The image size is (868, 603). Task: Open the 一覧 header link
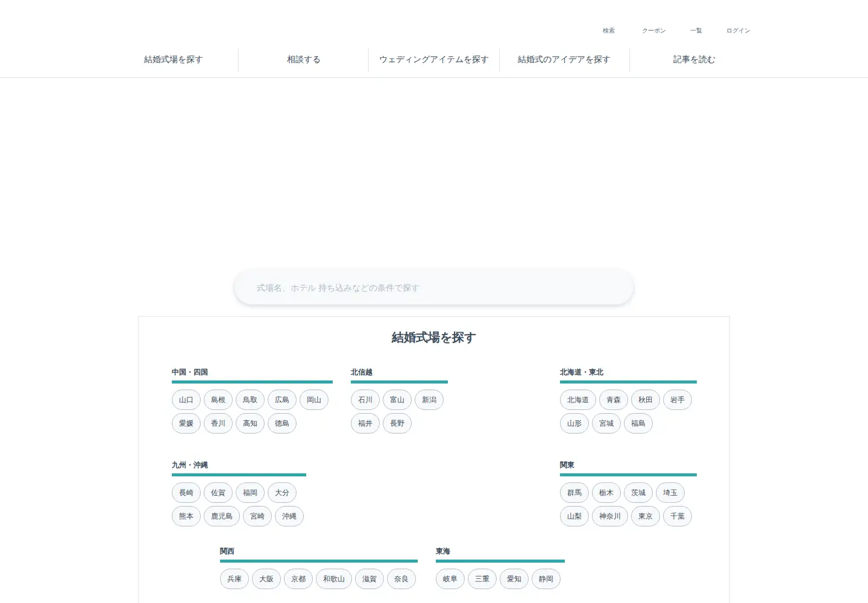pyautogui.click(x=696, y=31)
